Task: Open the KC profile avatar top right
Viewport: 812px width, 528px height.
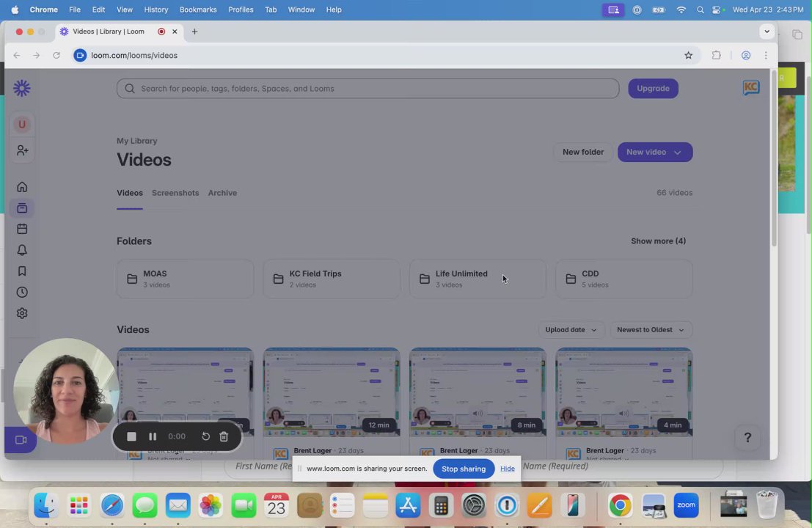Action: coord(751,88)
